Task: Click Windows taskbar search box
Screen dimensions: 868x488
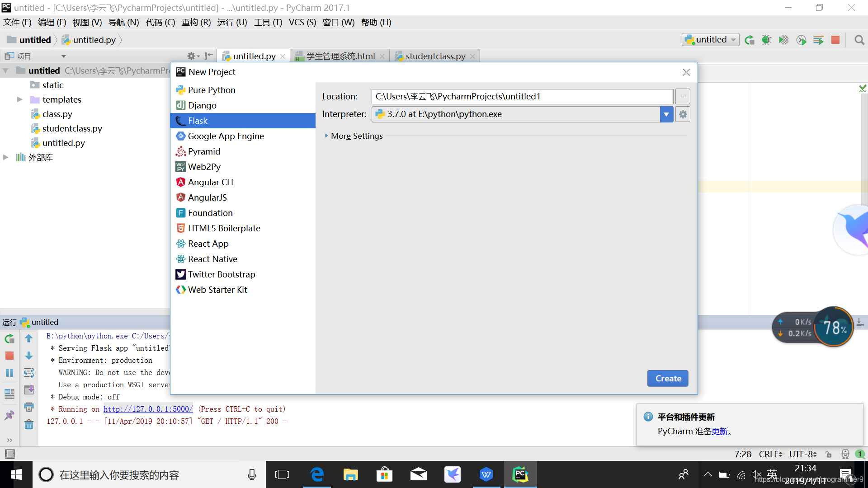Action: (149, 474)
